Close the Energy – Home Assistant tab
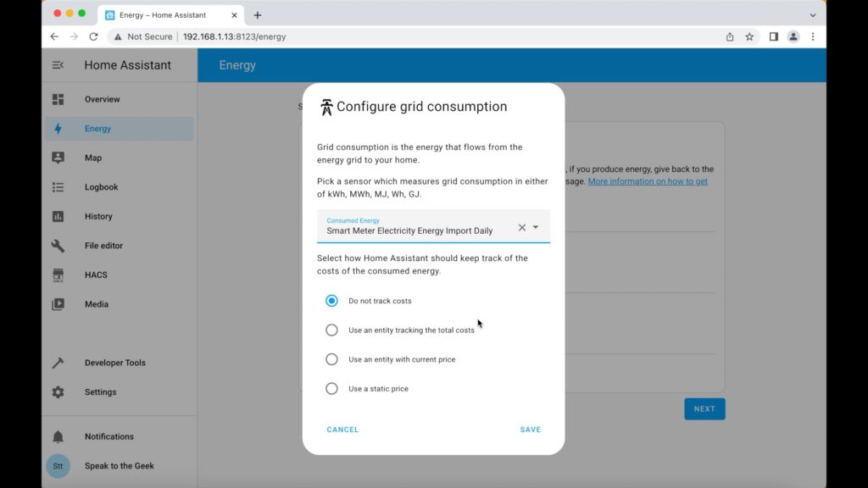Image resolution: width=868 pixels, height=488 pixels. click(x=234, y=15)
